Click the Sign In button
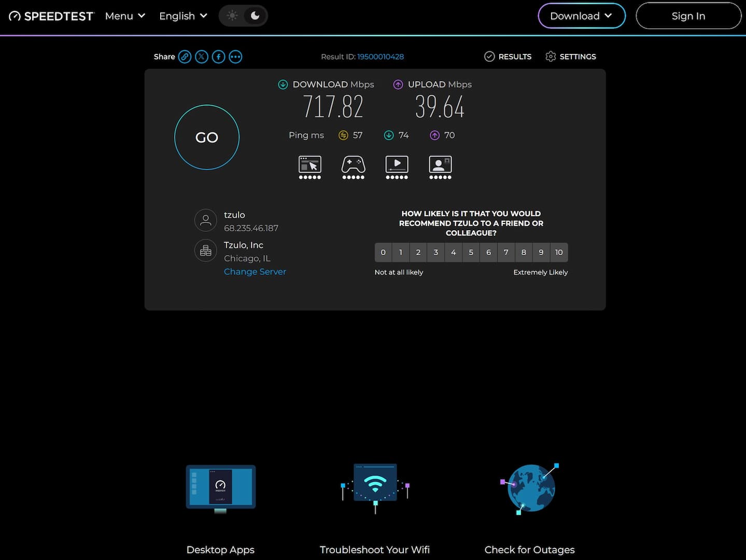 (x=688, y=16)
